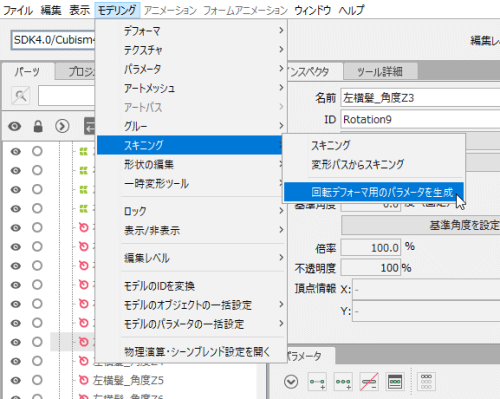Open the SDK4.0/Cubism target version combo box
Viewport: 500px width, 399px height.
click(x=53, y=40)
